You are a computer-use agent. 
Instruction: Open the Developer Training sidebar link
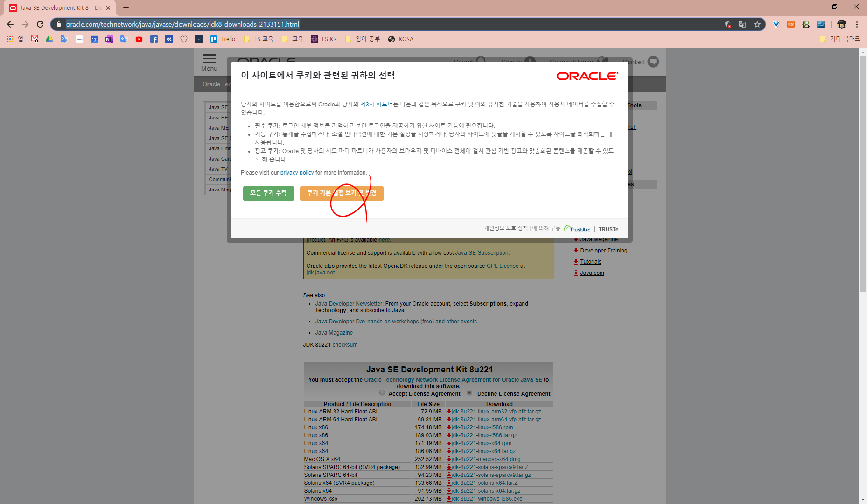(603, 251)
